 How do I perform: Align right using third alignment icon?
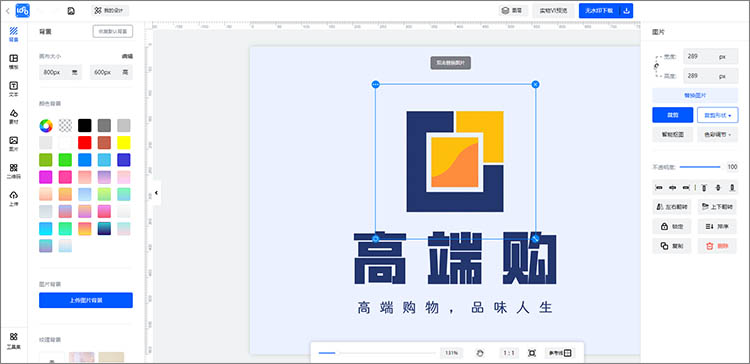(686, 188)
